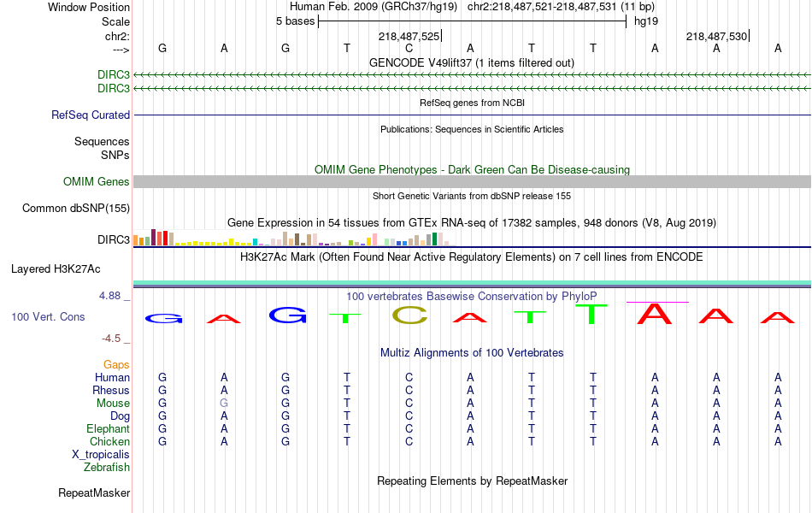Click the Chicken species row label
The image size is (812, 513).
[109, 441]
